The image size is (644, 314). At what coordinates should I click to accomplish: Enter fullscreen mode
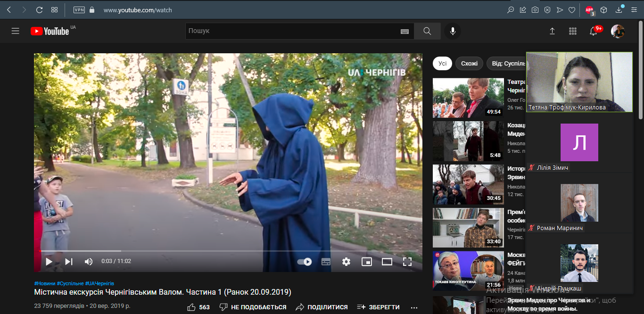click(407, 262)
